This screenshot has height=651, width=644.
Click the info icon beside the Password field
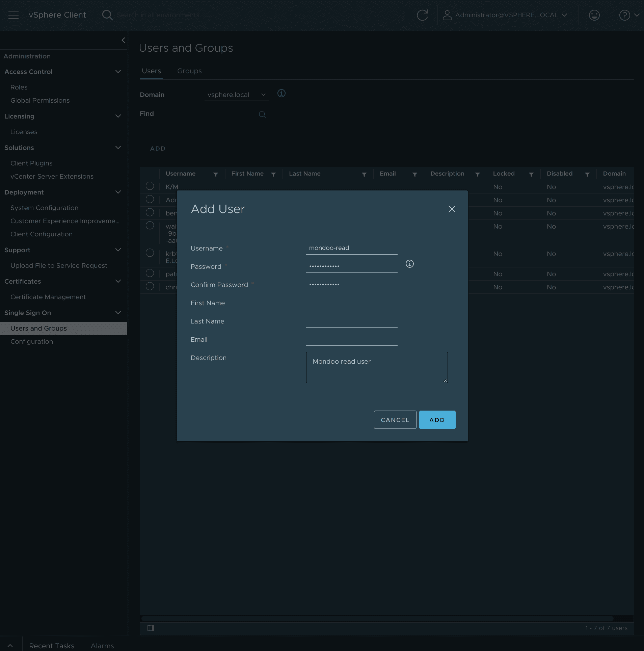pyautogui.click(x=410, y=264)
